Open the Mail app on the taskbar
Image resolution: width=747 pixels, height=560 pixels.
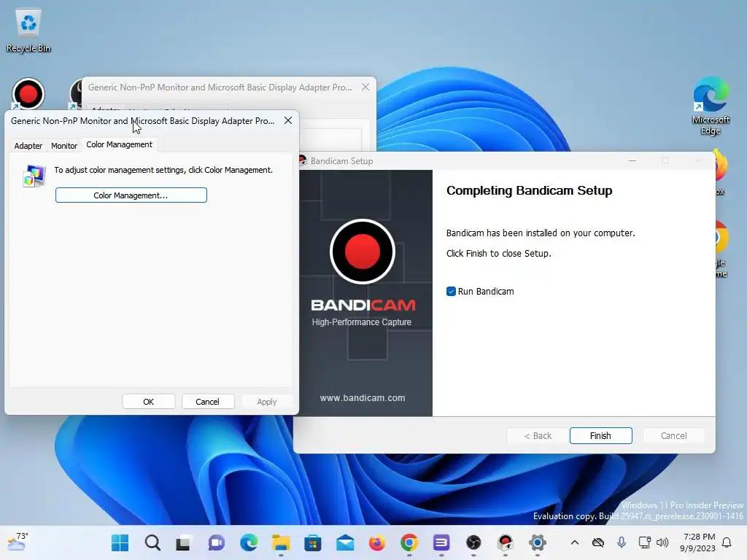(x=345, y=542)
